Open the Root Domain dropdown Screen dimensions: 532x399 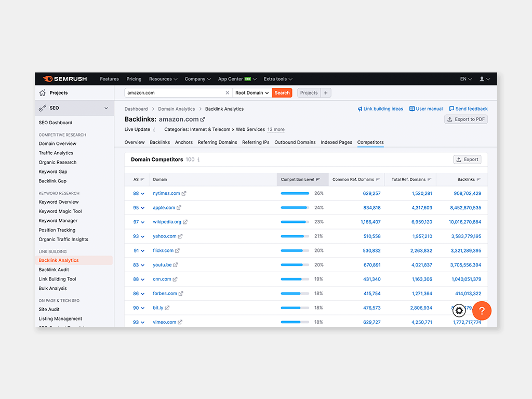coord(251,92)
